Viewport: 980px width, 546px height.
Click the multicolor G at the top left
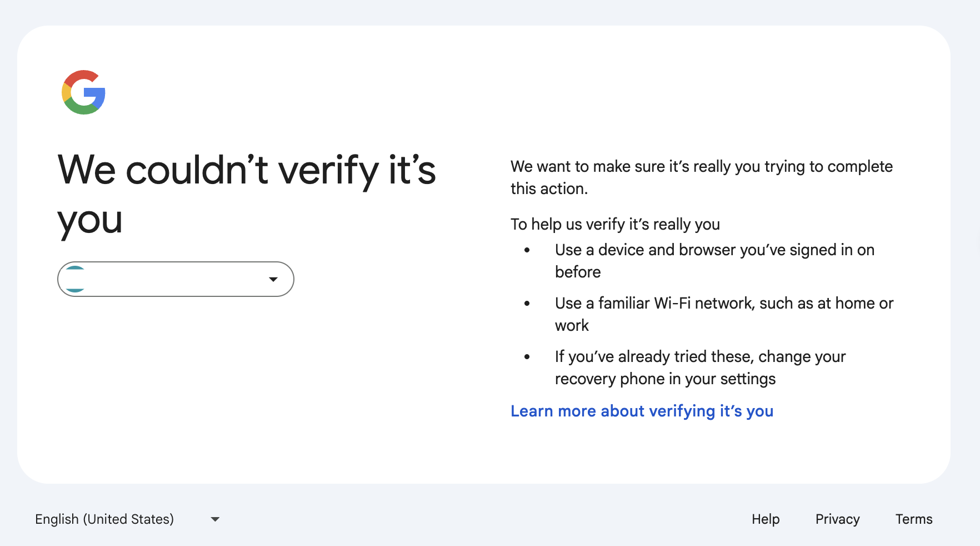(83, 93)
